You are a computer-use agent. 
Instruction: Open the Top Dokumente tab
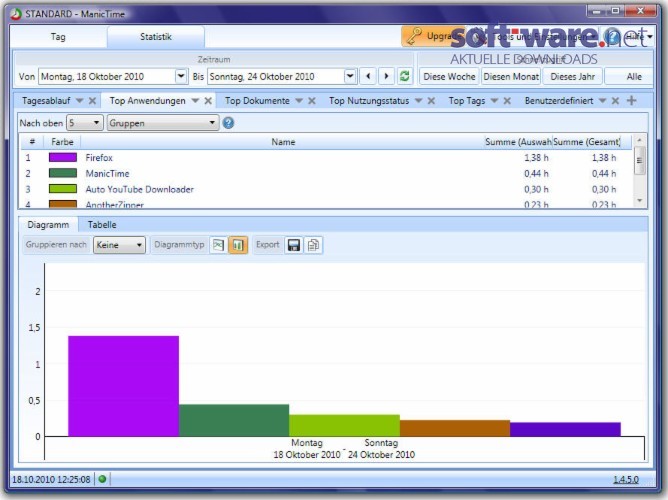(257, 101)
